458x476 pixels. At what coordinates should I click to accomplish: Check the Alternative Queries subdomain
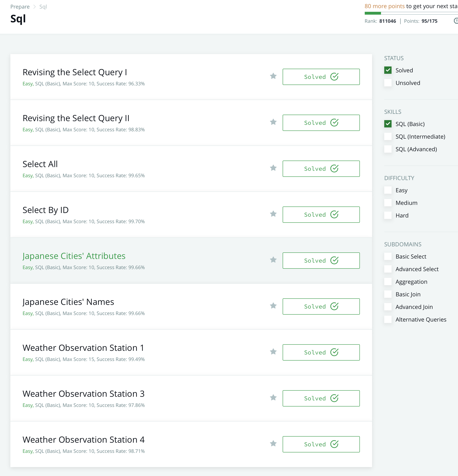click(388, 320)
